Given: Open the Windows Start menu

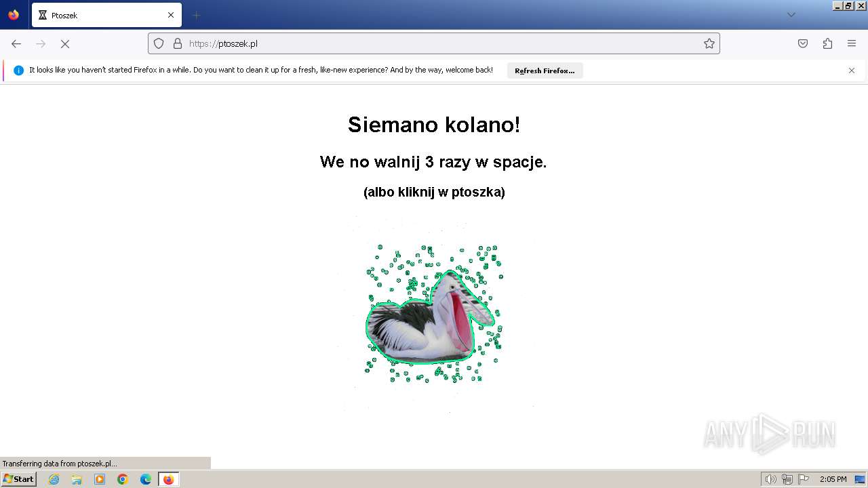Looking at the screenshot, I should (19, 479).
